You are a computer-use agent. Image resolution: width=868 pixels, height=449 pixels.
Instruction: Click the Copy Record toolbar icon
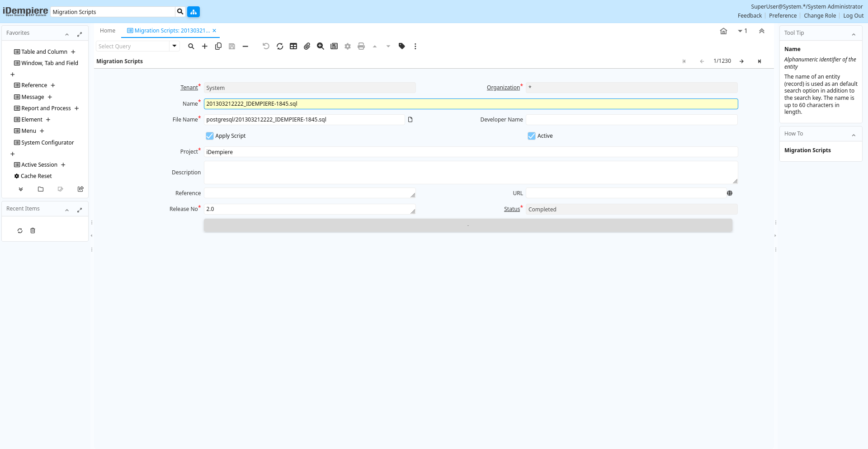coord(218,46)
